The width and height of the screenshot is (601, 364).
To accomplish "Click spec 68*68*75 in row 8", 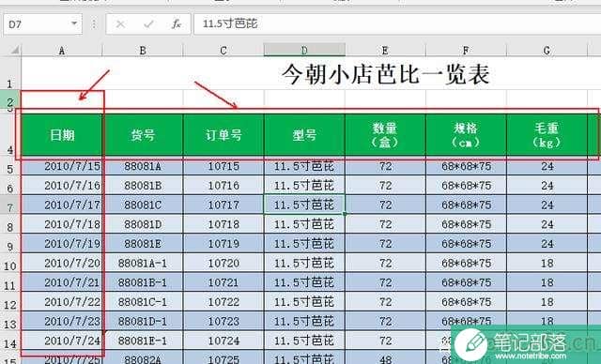I will point(466,224).
